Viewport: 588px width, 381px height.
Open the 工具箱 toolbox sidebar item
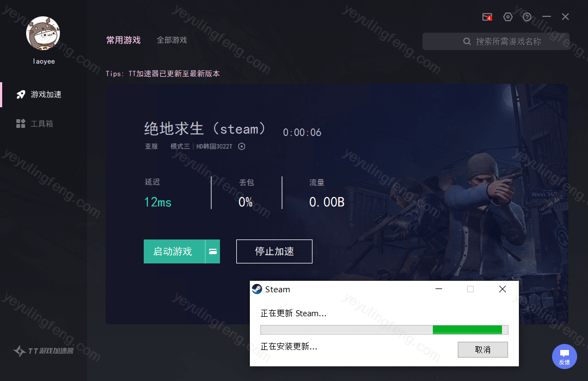pos(34,124)
